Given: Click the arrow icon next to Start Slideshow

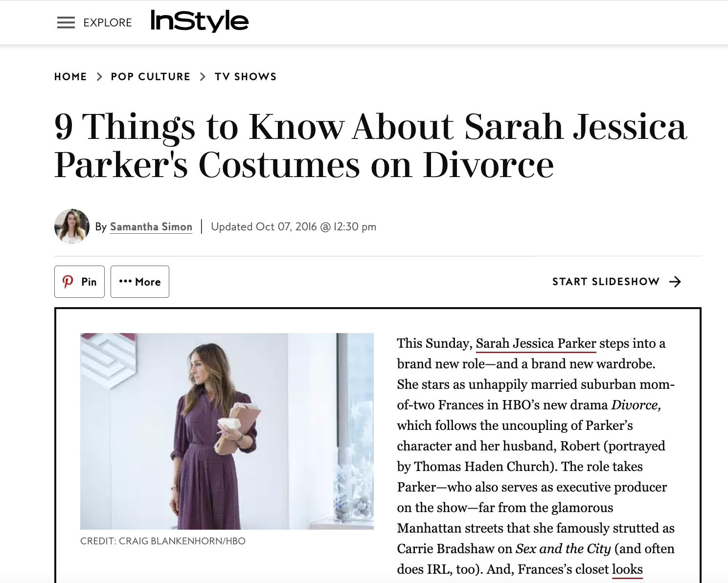Looking at the screenshot, I should point(675,281).
